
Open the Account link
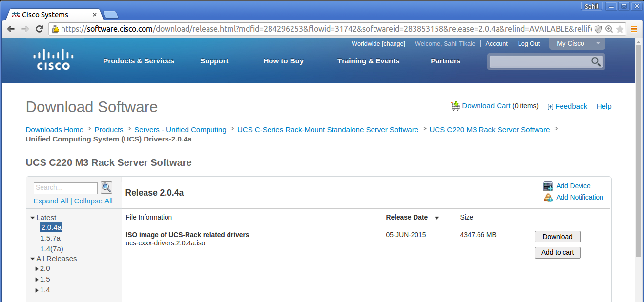coord(497,44)
